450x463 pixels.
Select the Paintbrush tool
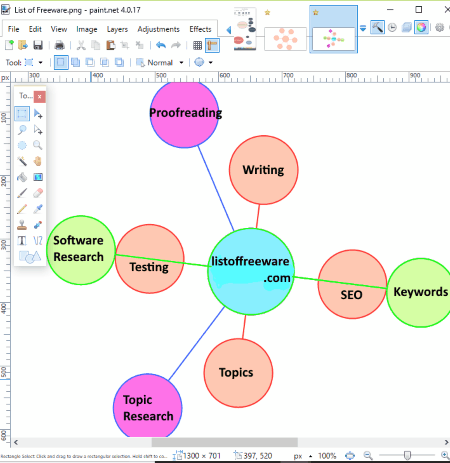pos(22,193)
